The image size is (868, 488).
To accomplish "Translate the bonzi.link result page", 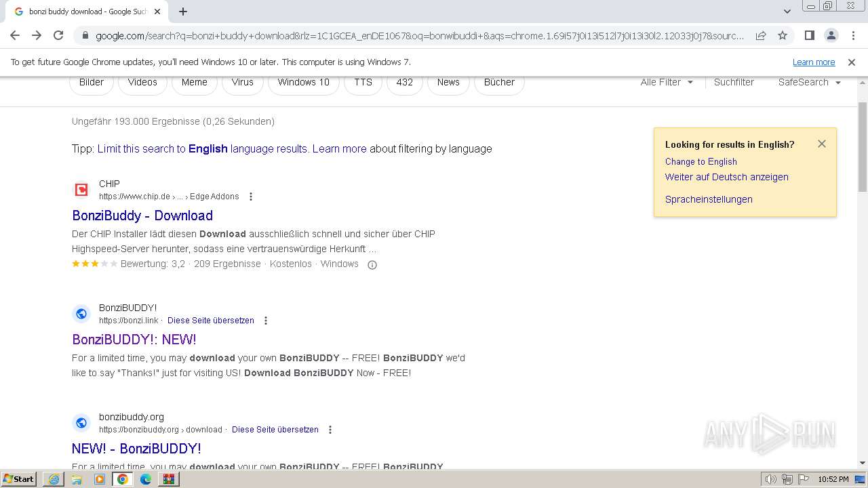I will point(211,321).
